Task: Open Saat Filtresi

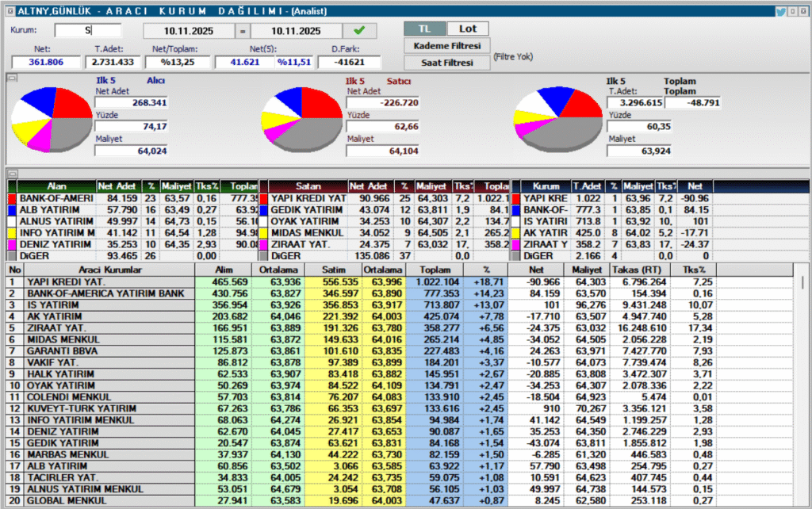Action: (447, 62)
